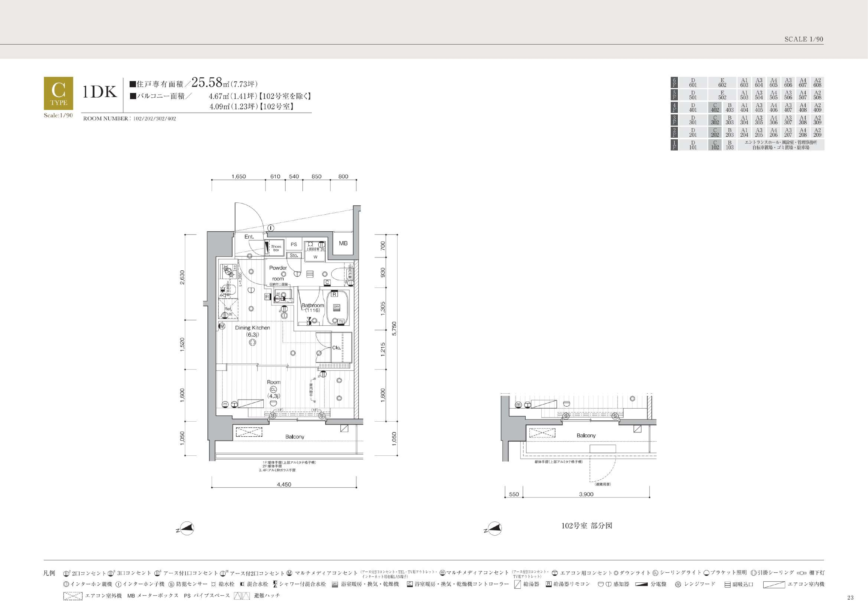This screenshot has height=614, width=868.
Task: Click the gold C TYPE badge
Action: click(x=58, y=93)
